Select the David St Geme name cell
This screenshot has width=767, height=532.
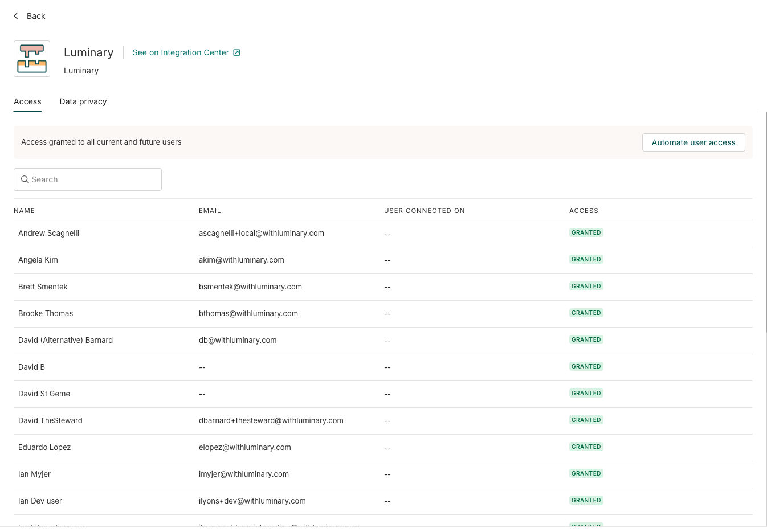(44, 394)
